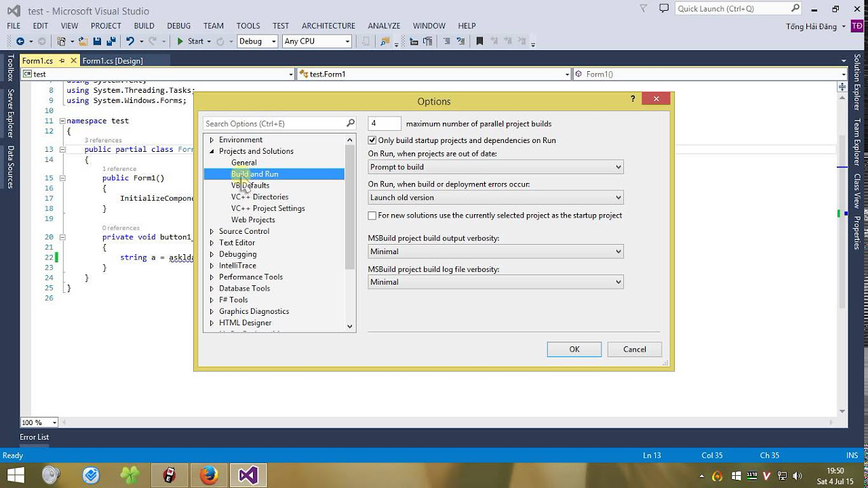
Task: Click OK in the Options dialog
Action: tap(574, 349)
